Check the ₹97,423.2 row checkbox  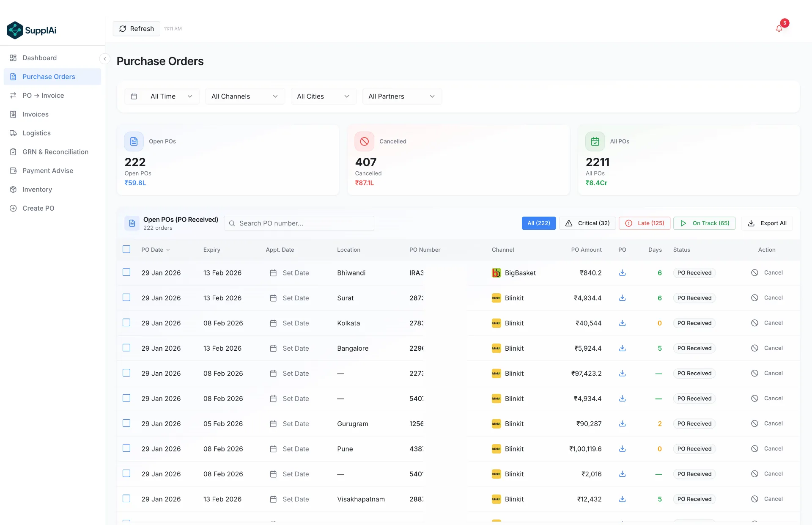(126, 373)
